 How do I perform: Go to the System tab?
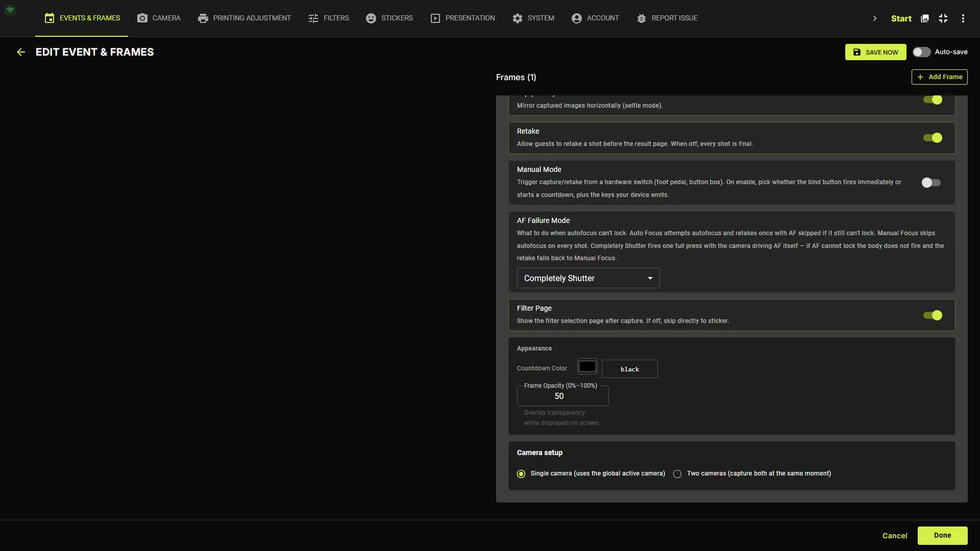(533, 18)
